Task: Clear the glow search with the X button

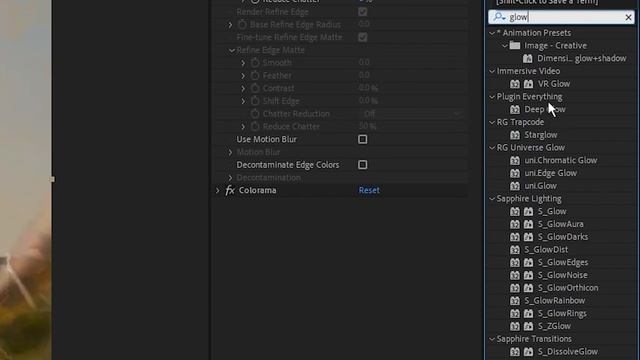Action: [x=628, y=17]
